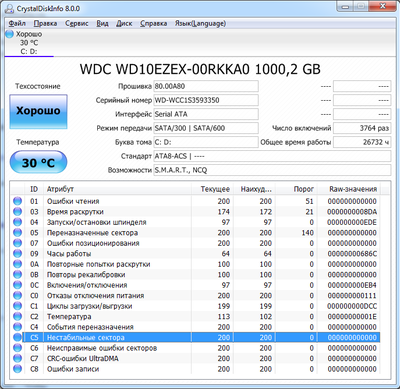The height and width of the screenshot is (389, 400).
Task: Click status icon for 03 Время раскрутки
Action: pyautogui.click(x=17, y=212)
